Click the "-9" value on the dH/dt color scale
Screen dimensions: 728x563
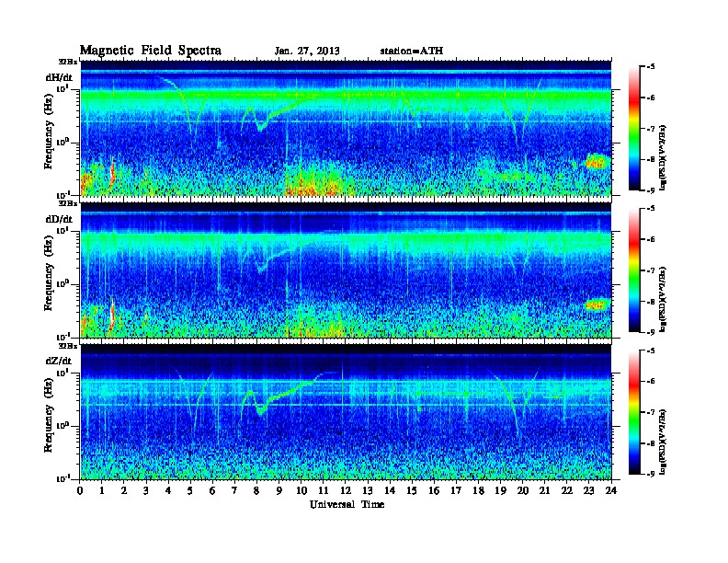[x=651, y=190]
